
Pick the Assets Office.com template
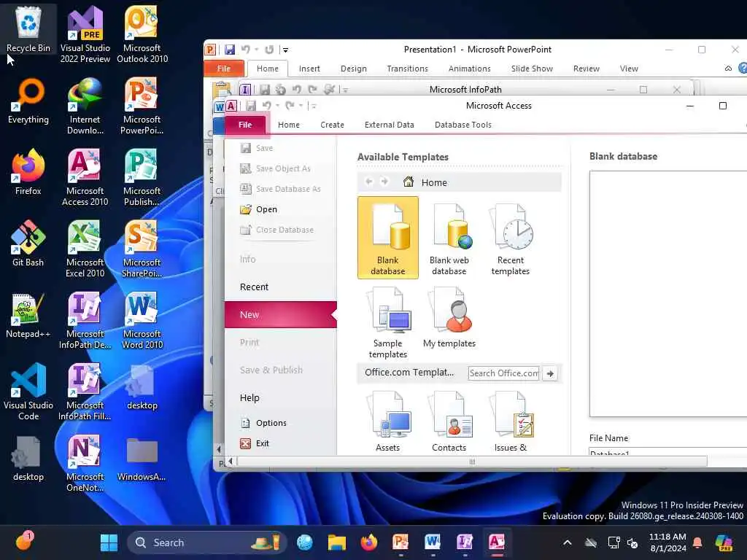pyautogui.click(x=388, y=421)
